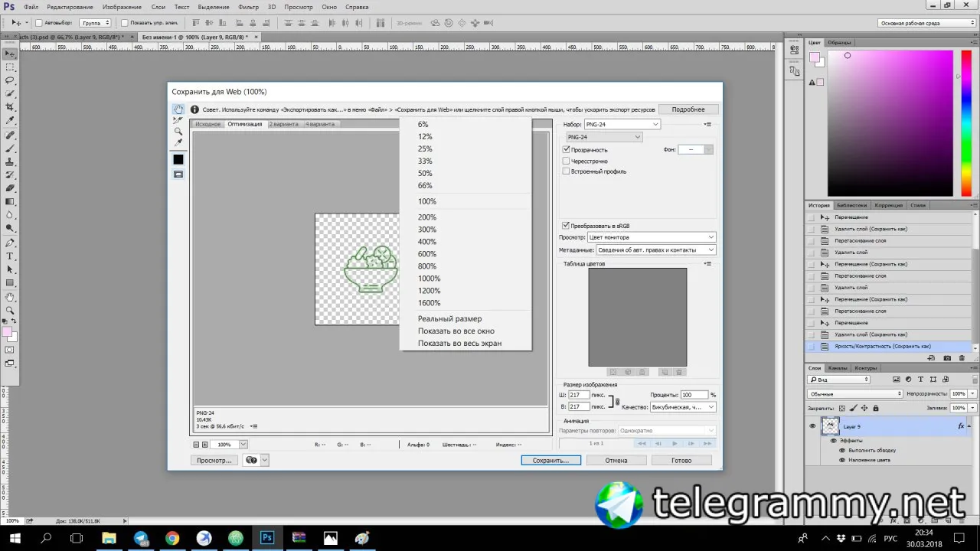Select the main toolbar Zoom tool
This screenshot has height=551, width=980.
tap(10, 311)
